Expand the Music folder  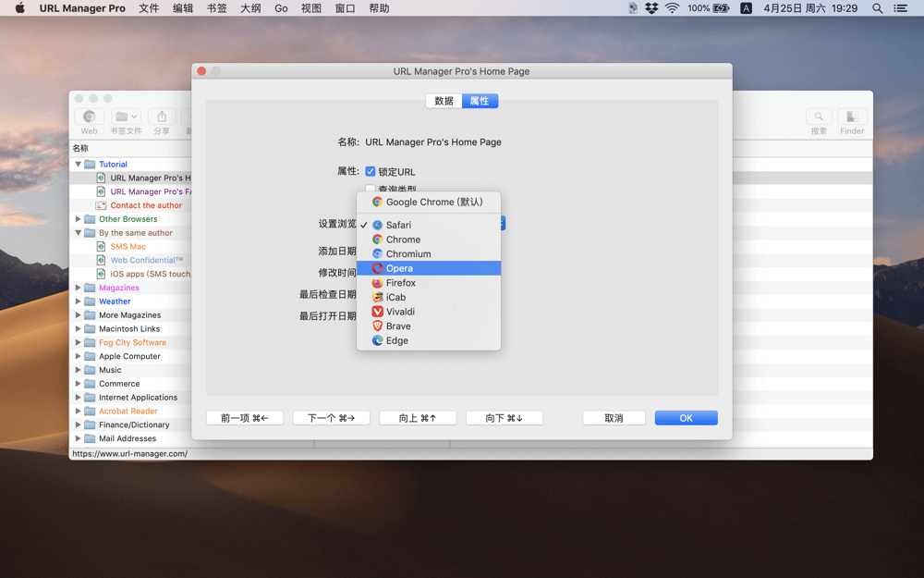(x=78, y=370)
